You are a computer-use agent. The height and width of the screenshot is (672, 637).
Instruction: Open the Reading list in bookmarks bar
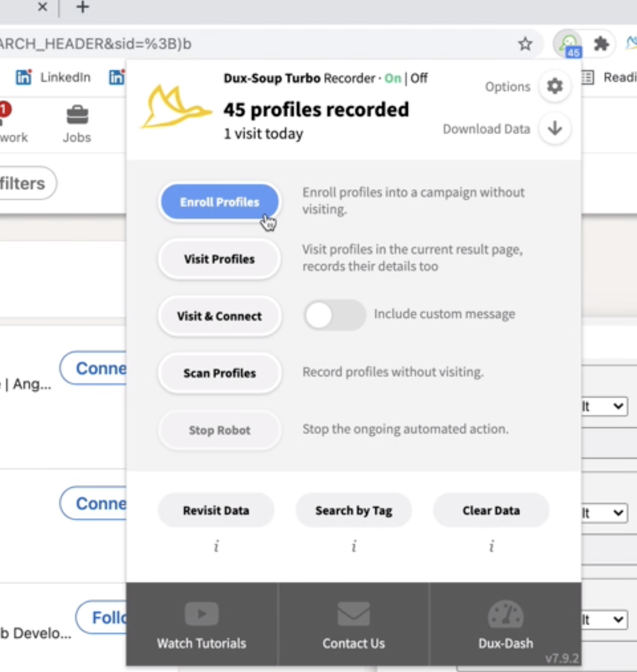coord(609,77)
